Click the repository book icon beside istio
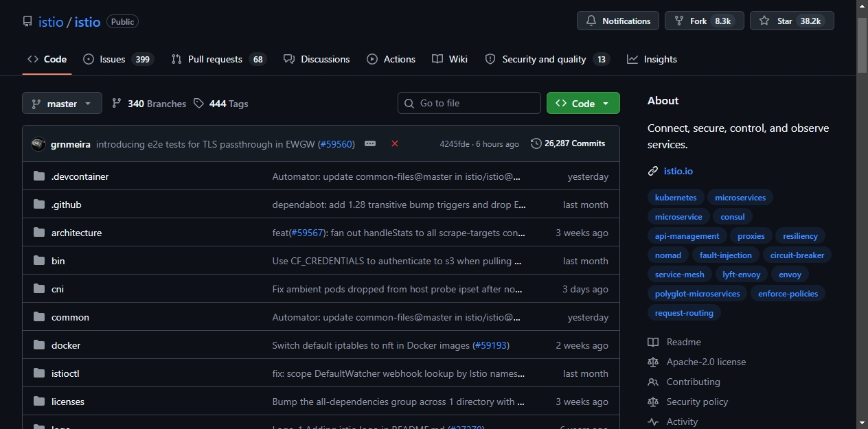The image size is (868, 429). (x=27, y=21)
